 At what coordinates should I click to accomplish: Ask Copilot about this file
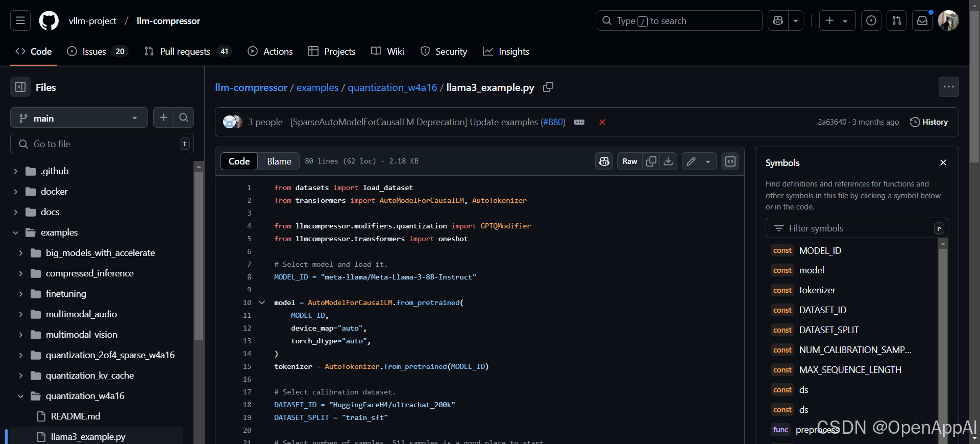(x=604, y=161)
